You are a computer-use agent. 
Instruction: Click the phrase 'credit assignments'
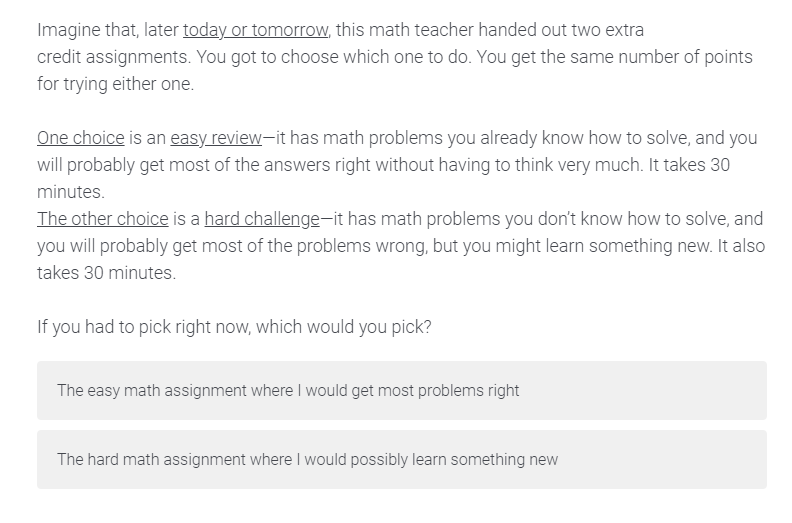(114, 57)
